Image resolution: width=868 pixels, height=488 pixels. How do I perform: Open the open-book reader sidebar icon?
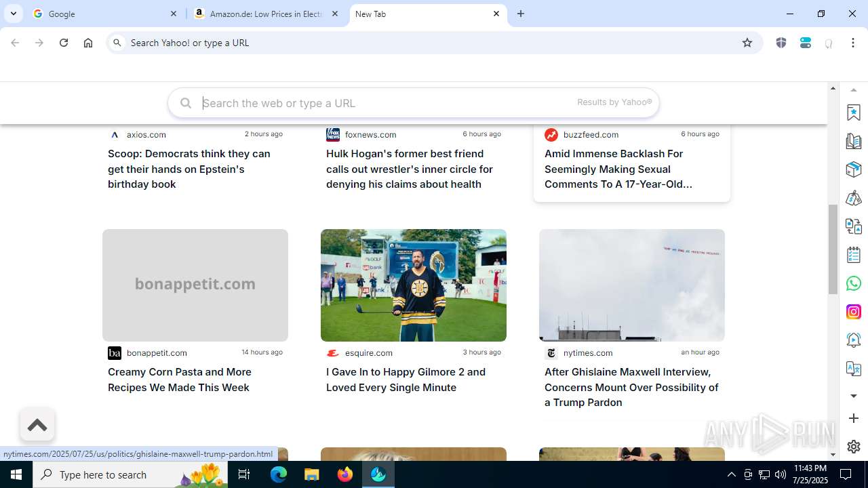click(854, 141)
